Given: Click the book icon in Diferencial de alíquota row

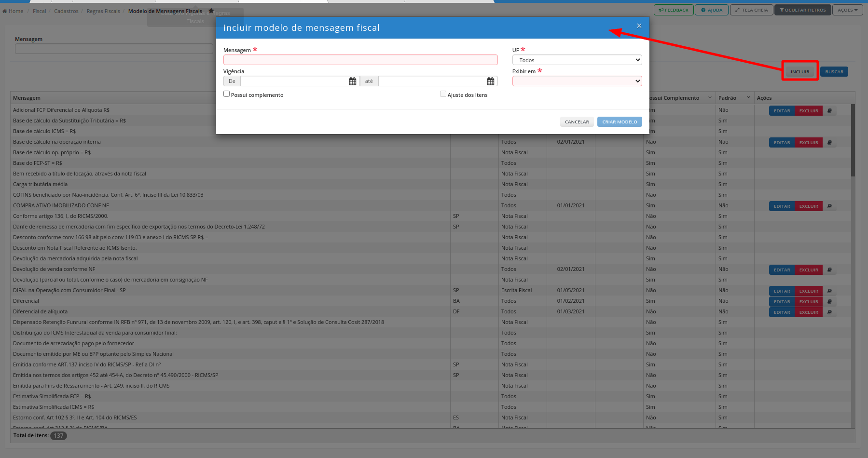Looking at the screenshot, I should click(830, 312).
